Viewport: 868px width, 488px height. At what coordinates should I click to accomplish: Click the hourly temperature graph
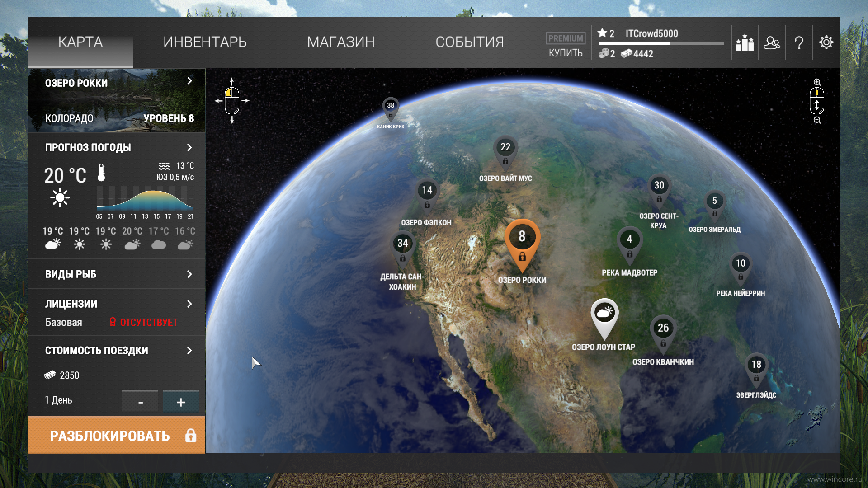click(145, 197)
